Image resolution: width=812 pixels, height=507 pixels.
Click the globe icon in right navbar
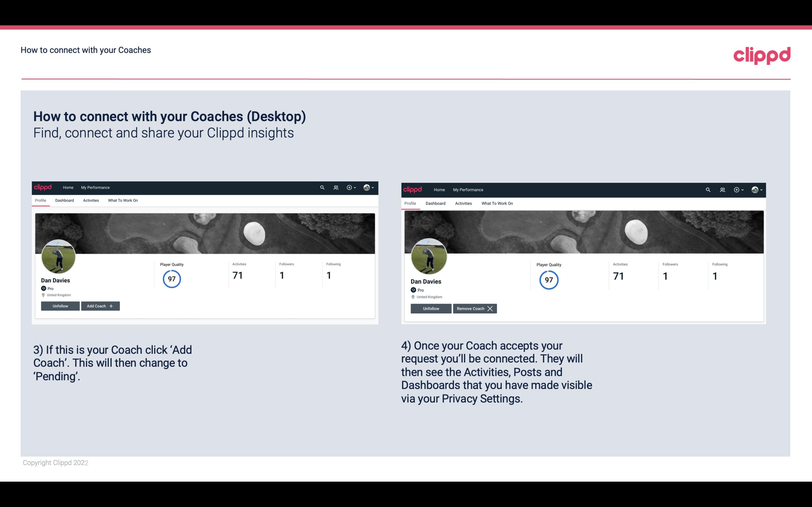tap(755, 189)
